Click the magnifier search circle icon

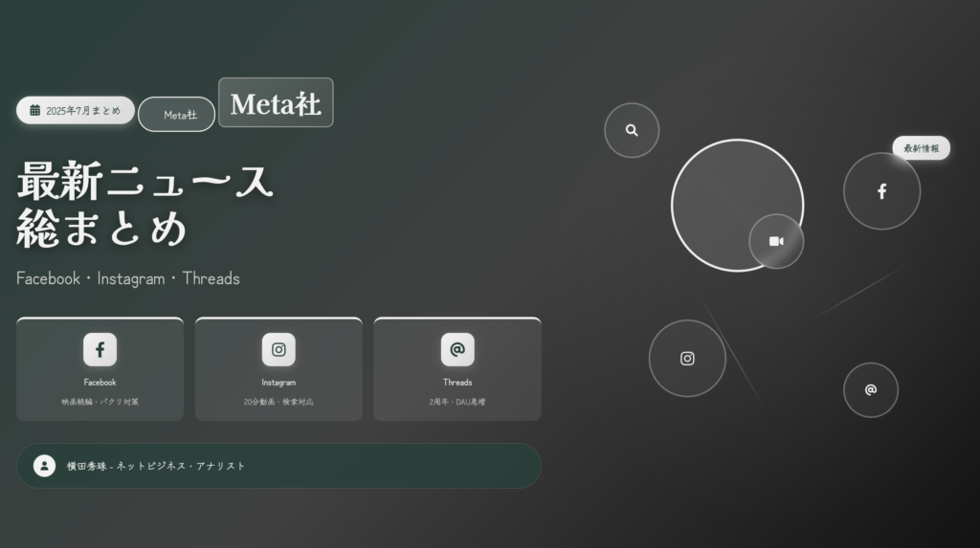click(x=632, y=130)
